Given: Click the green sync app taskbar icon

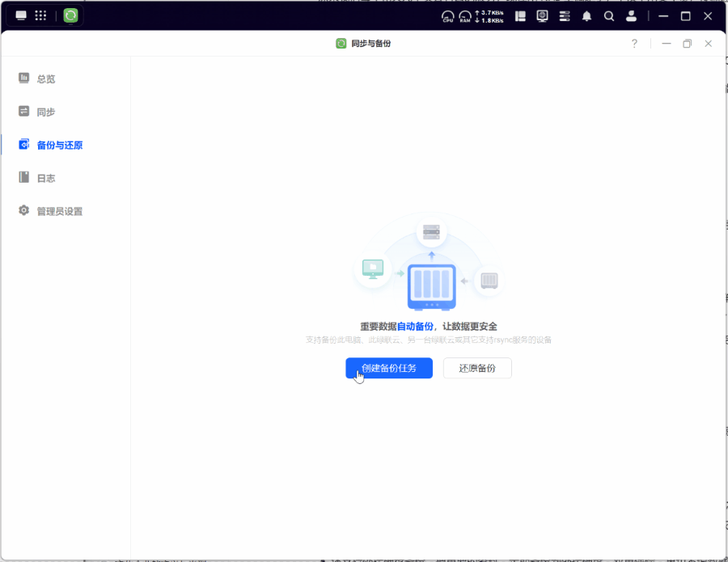Looking at the screenshot, I should click(71, 15).
